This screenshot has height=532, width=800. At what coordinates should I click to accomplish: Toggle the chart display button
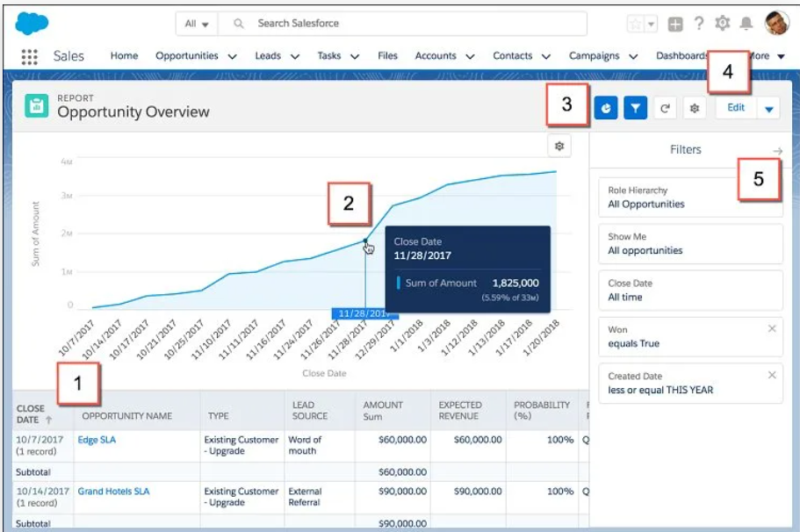click(606, 108)
